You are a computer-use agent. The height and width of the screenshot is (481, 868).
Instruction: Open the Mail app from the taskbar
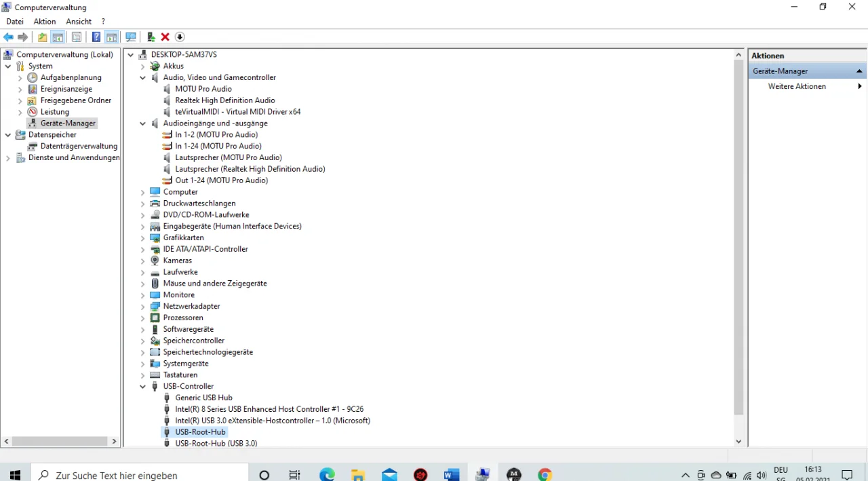click(x=389, y=475)
